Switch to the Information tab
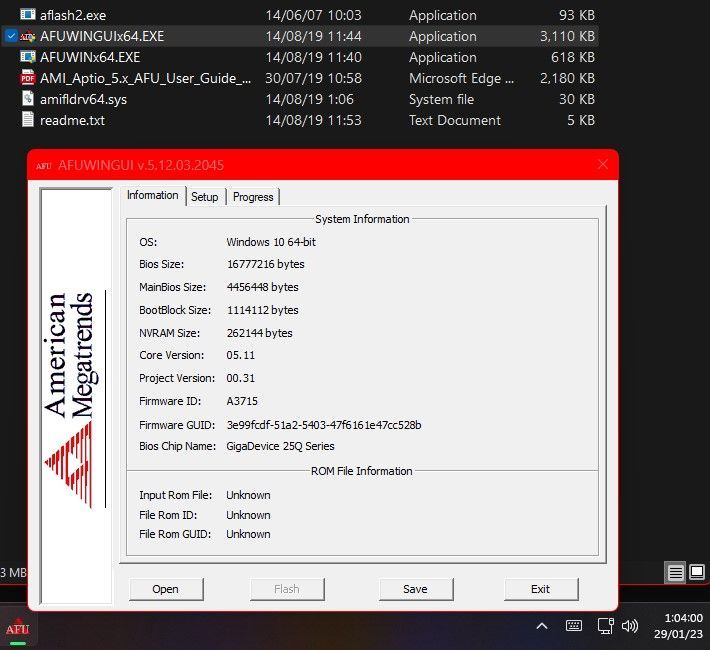The height and width of the screenshot is (650, 710). [153, 195]
